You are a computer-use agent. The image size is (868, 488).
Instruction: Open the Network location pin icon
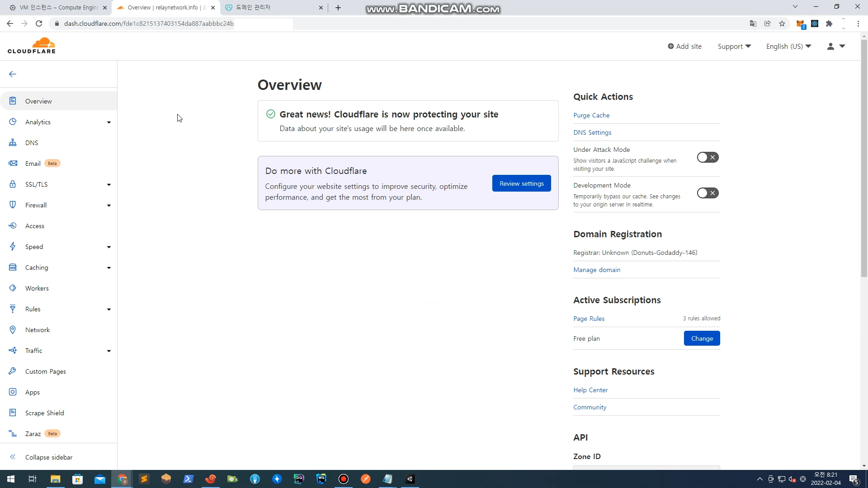[13, 330]
